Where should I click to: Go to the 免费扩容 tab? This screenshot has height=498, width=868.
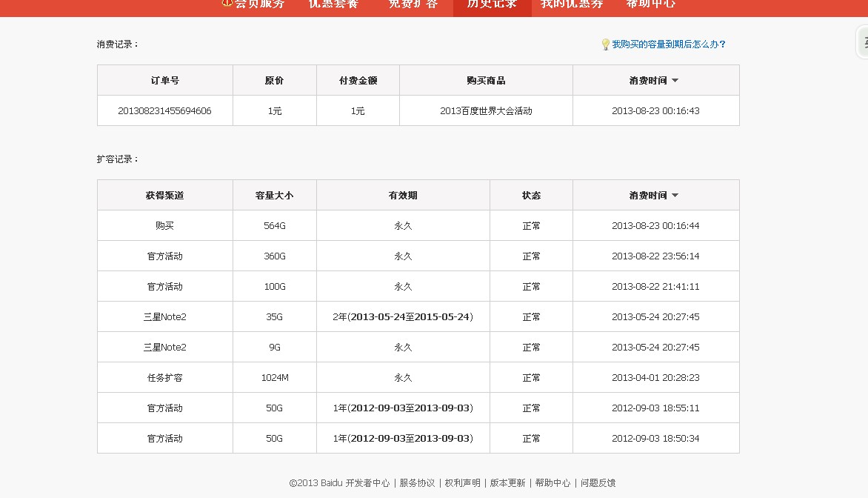pyautogui.click(x=413, y=4)
